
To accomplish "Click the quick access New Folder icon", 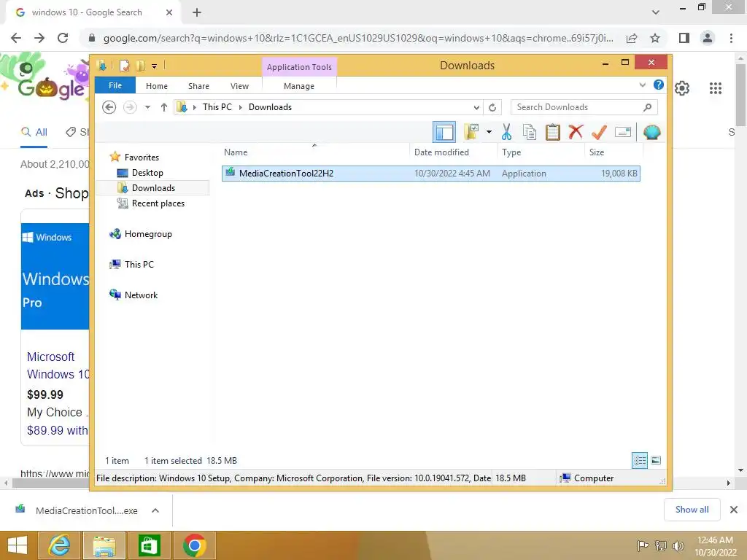I will pos(141,65).
